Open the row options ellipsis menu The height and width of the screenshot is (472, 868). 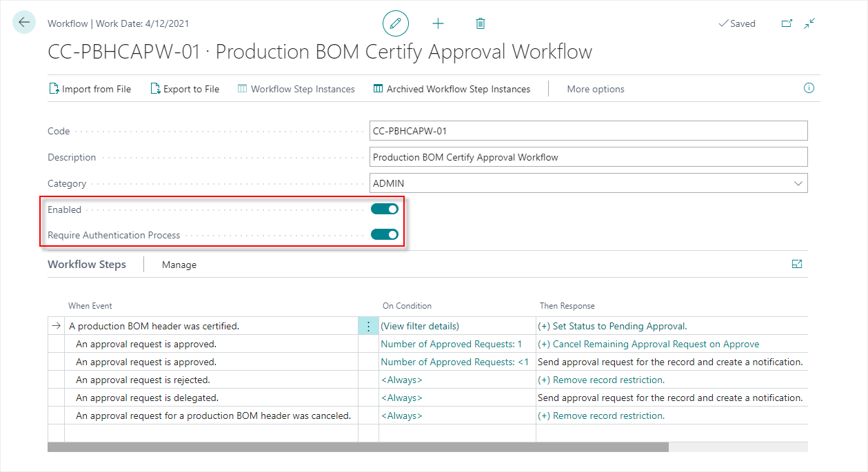367,325
